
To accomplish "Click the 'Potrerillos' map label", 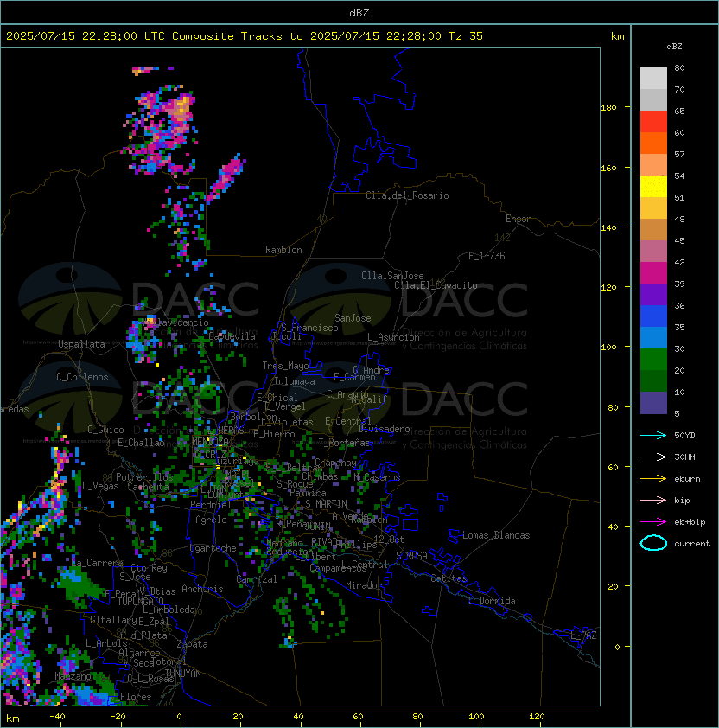I will [x=144, y=477].
